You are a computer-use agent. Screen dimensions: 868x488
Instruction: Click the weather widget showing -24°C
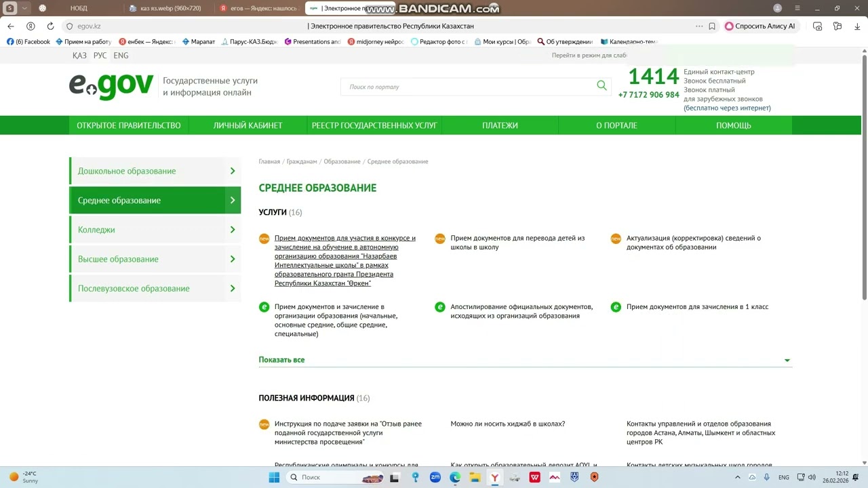click(x=23, y=477)
